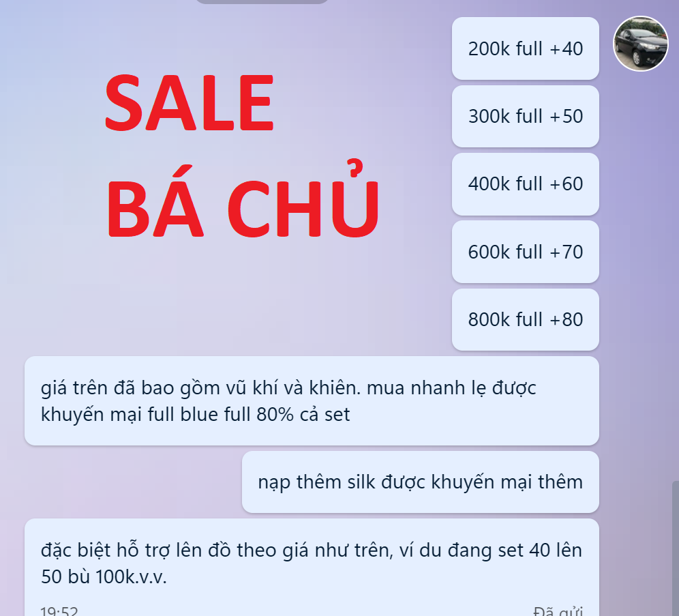
Task: Click "+80" in the last price bubble
Action: pos(567,319)
